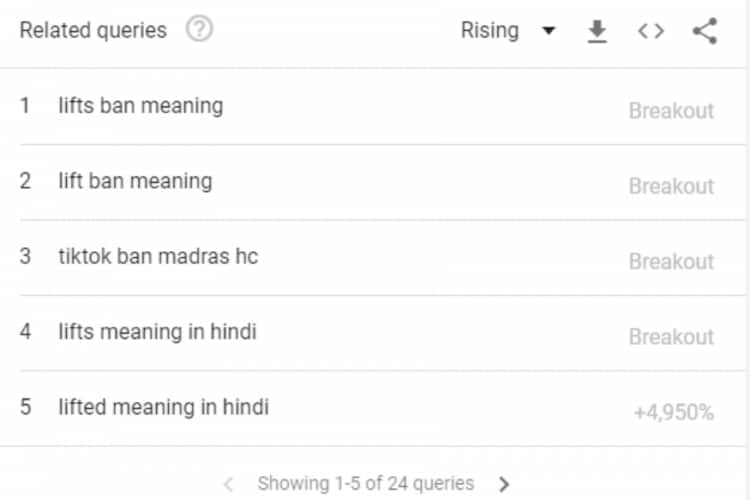The width and height of the screenshot is (750, 500).
Task: Go to next page of queries
Action: 504,484
